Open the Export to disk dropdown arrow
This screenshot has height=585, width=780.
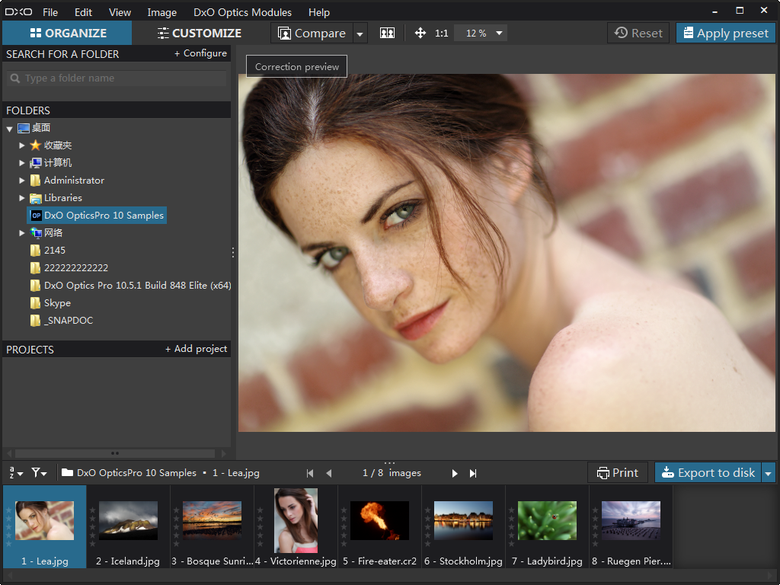768,473
